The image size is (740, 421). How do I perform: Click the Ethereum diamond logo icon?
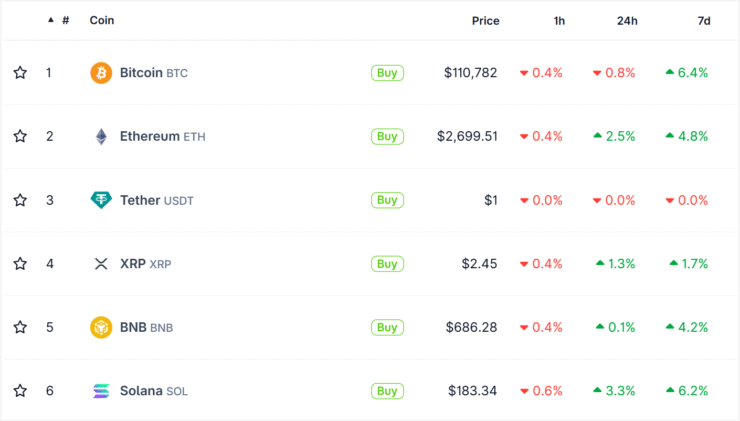(x=101, y=136)
